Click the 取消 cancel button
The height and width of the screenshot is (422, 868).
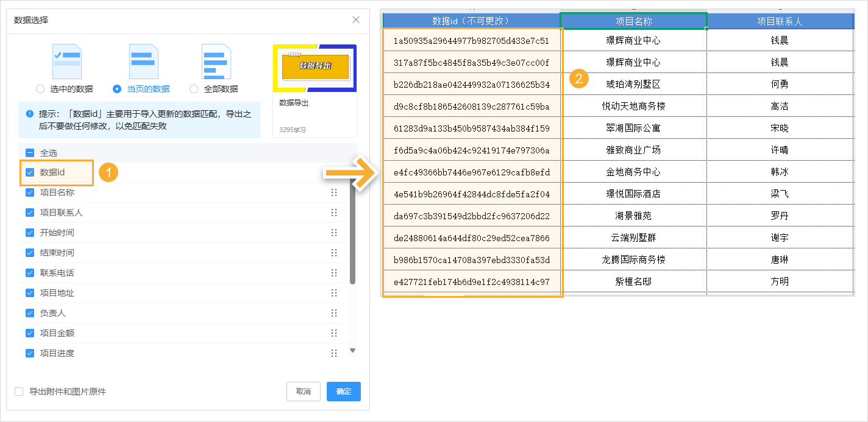(x=303, y=392)
